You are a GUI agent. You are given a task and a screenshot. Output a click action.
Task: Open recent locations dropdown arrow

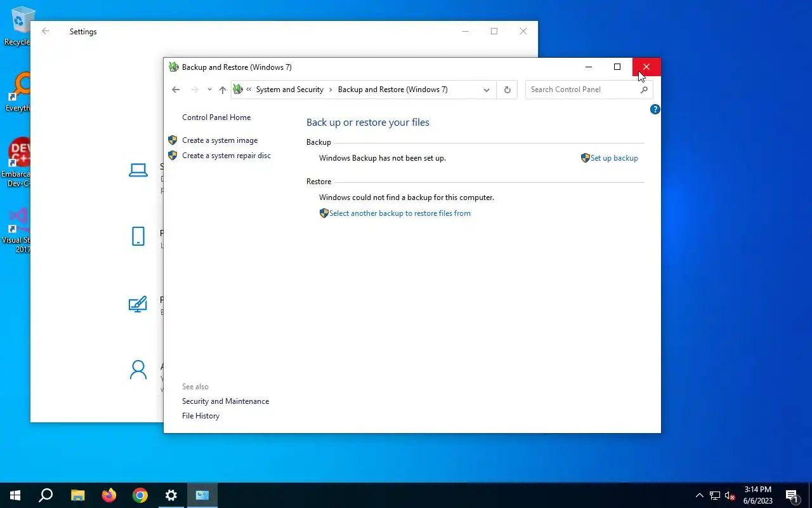pos(209,90)
